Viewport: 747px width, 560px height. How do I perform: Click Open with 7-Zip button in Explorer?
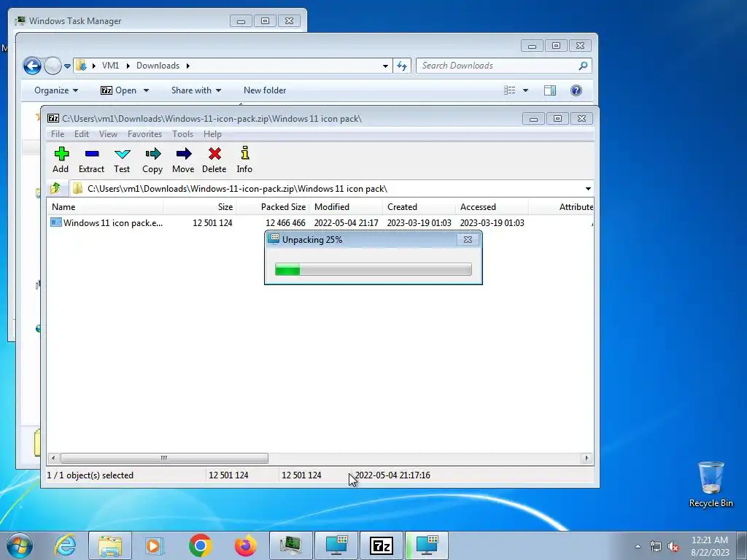pyautogui.click(x=119, y=90)
